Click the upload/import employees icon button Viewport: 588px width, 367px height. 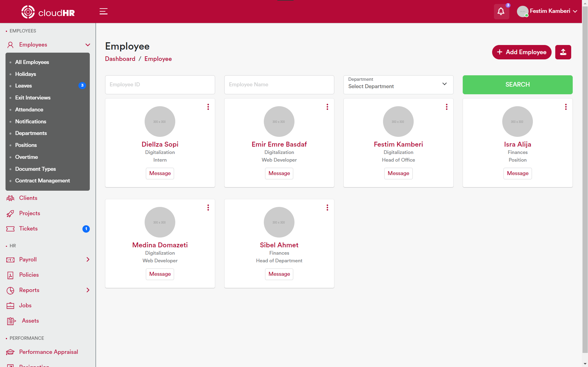point(563,52)
